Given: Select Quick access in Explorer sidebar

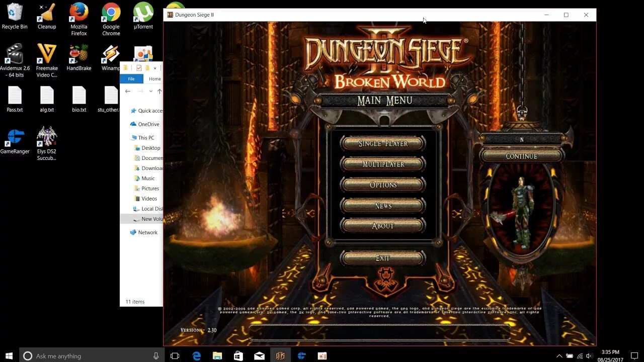Looking at the screenshot, I should pos(146,111).
